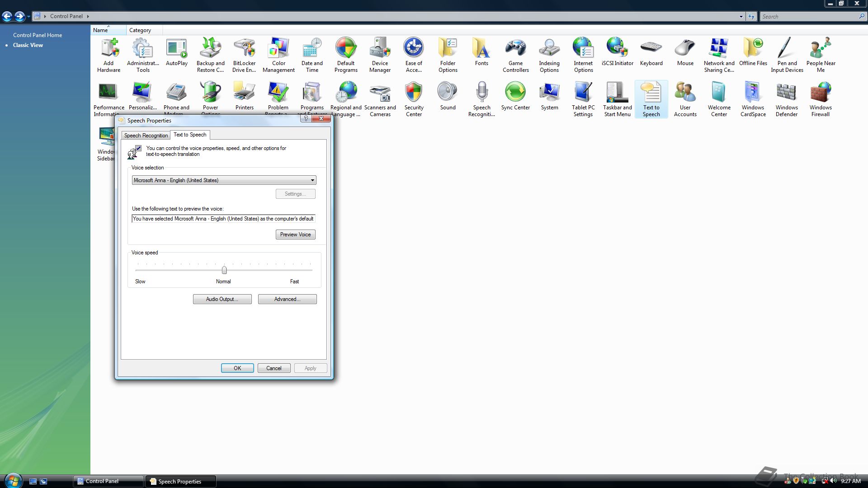Screen dimensions: 868x488
Task: Open Tablet PC Settings icon
Action: [x=583, y=99]
